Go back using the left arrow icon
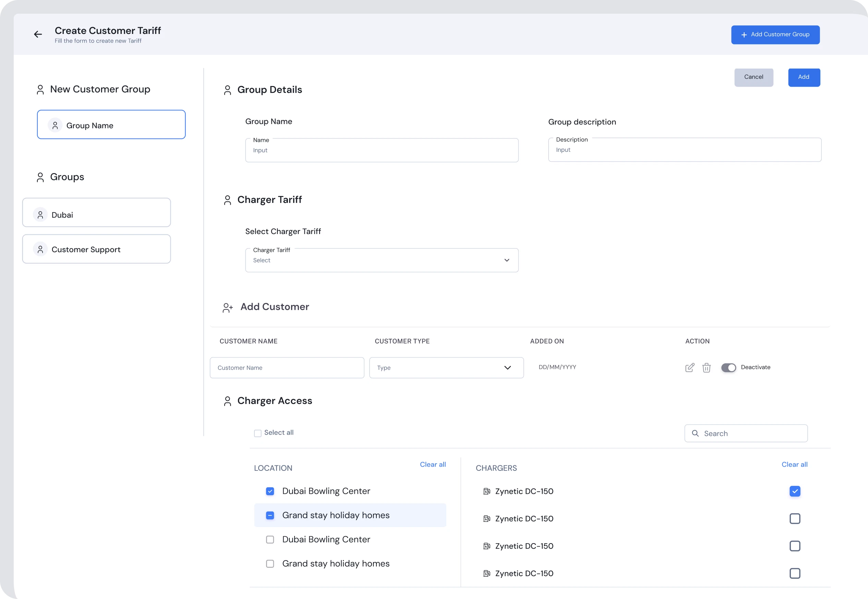The image size is (868, 599). [x=38, y=35]
